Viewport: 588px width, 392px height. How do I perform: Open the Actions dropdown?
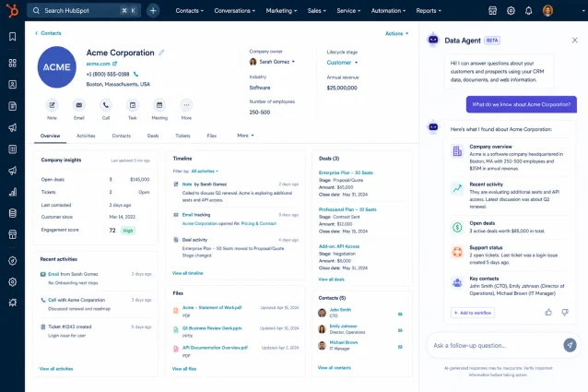click(x=396, y=33)
